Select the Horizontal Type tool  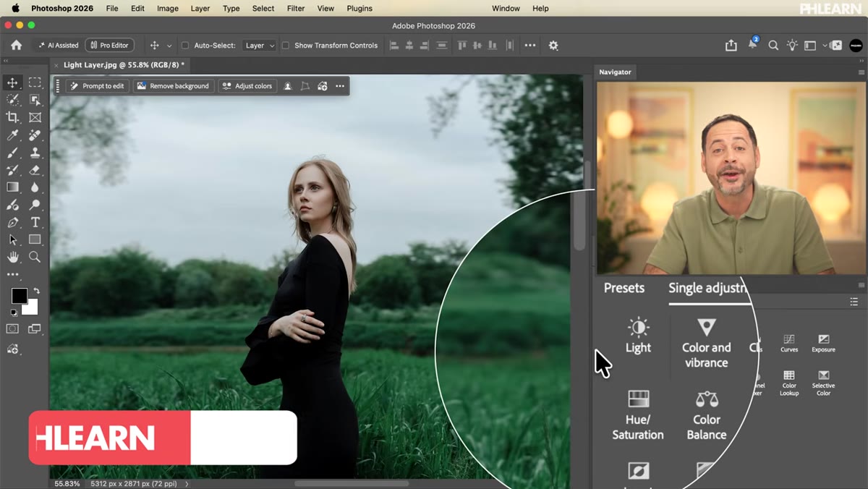coord(35,222)
